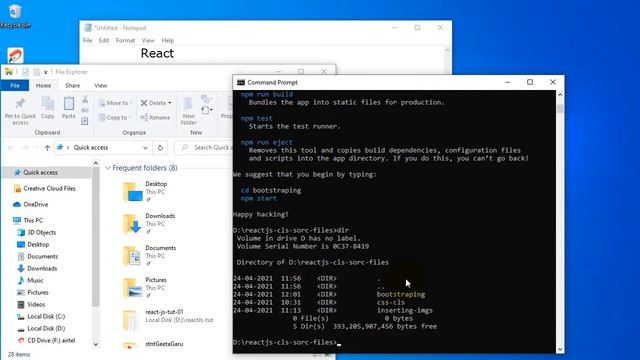Switch to the View tab in File Explorer
This screenshot has width=640, height=360.
pos(100,86)
